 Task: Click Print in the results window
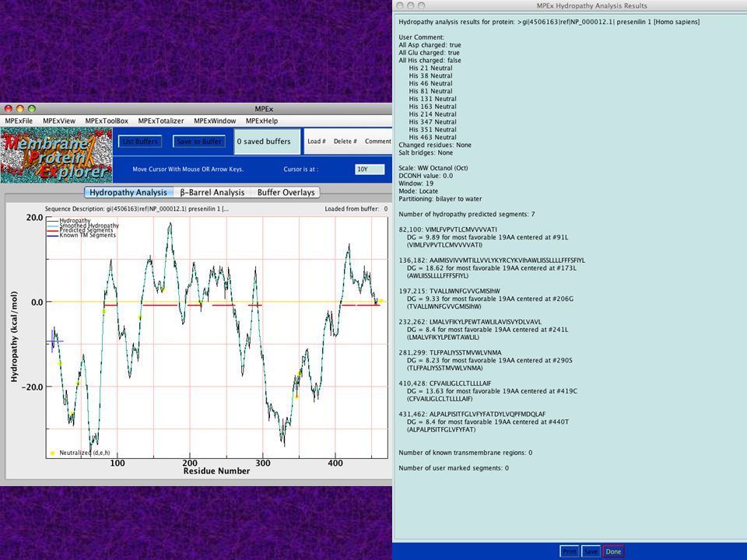click(570, 551)
